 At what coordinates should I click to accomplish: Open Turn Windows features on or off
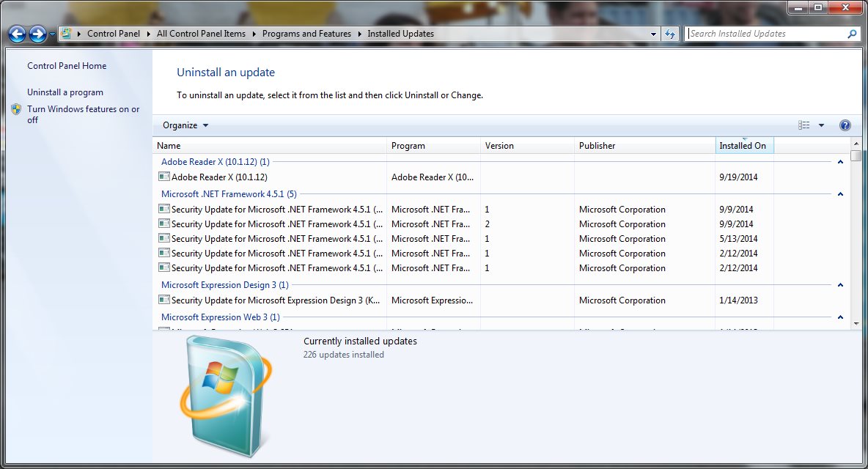pyautogui.click(x=83, y=114)
